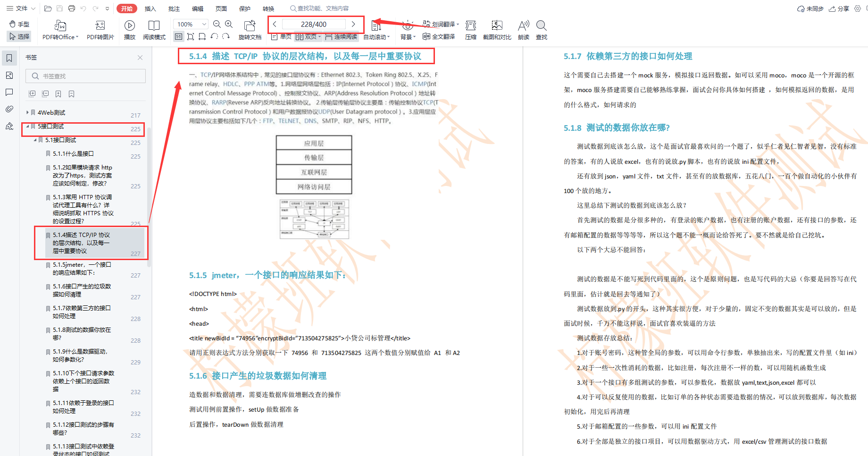This screenshot has width=868, height=456.
Task: Switch to the 页面 page tab
Action: click(x=221, y=8)
